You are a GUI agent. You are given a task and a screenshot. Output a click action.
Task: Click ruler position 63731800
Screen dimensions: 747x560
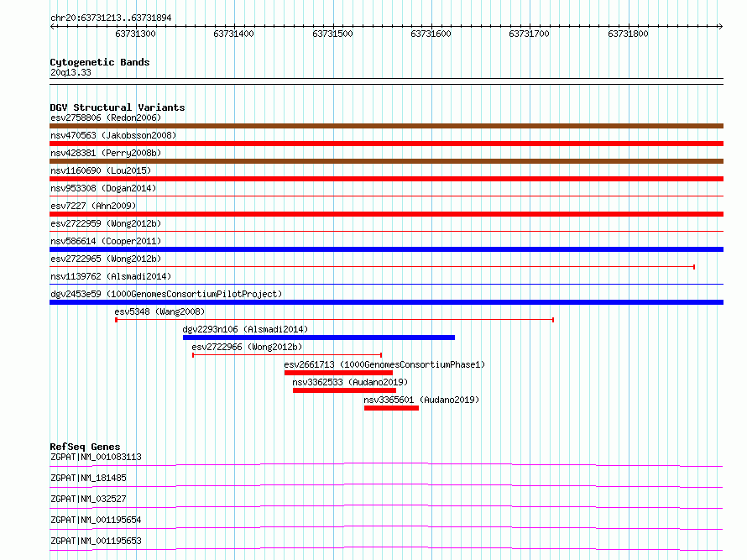click(628, 34)
